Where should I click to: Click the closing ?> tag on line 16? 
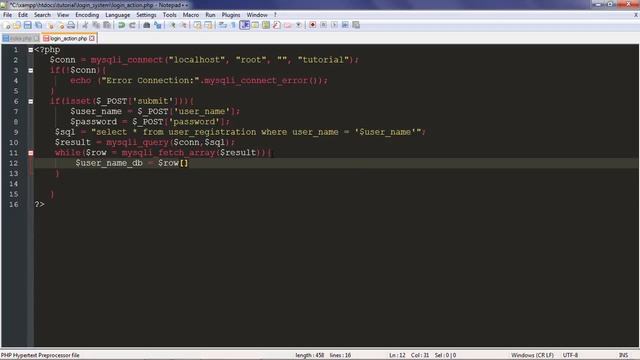coord(39,204)
